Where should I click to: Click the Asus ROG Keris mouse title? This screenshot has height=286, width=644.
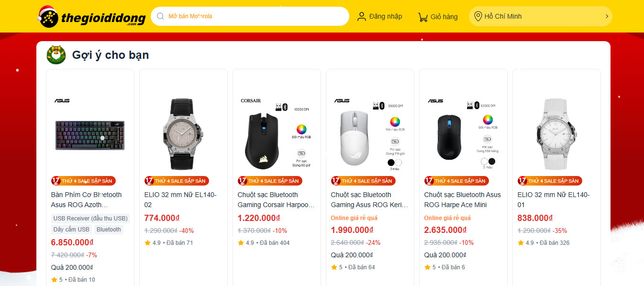pyautogui.click(x=369, y=200)
